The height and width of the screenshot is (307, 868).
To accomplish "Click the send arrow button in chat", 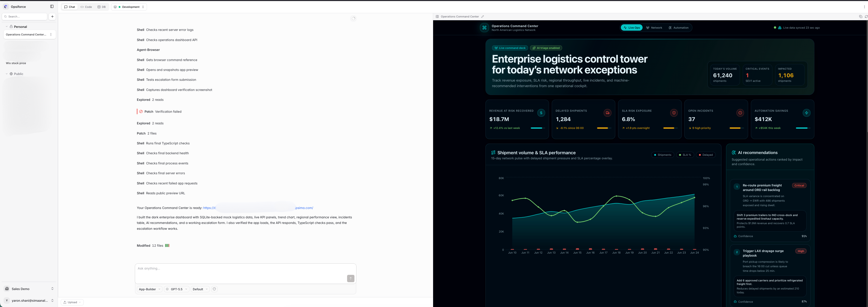I will click(350, 278).
